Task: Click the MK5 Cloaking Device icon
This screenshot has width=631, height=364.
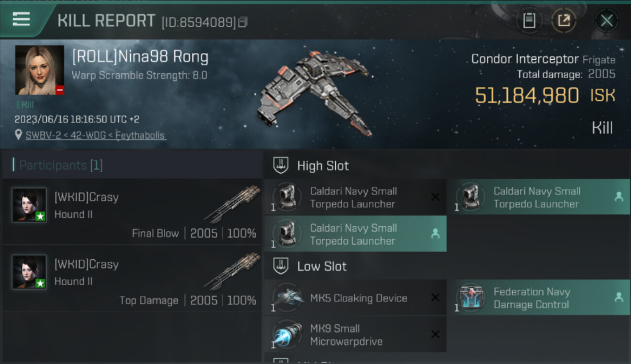Action: pos(287,298)
